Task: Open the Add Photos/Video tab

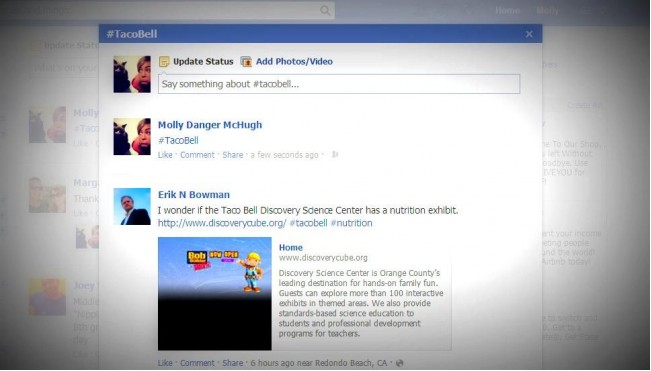Action: [294, 61]
